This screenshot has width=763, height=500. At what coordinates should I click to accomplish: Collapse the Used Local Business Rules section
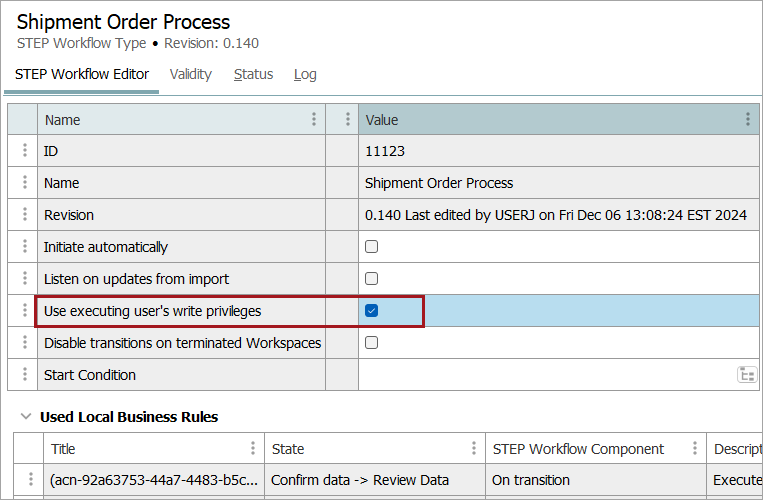(25, 417)
